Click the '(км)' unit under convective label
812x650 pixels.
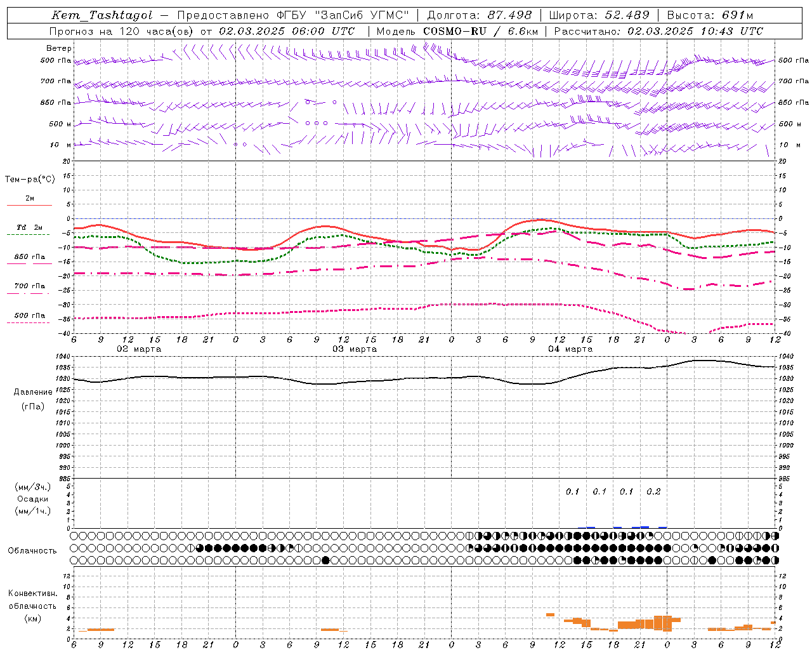click(33, 618)
